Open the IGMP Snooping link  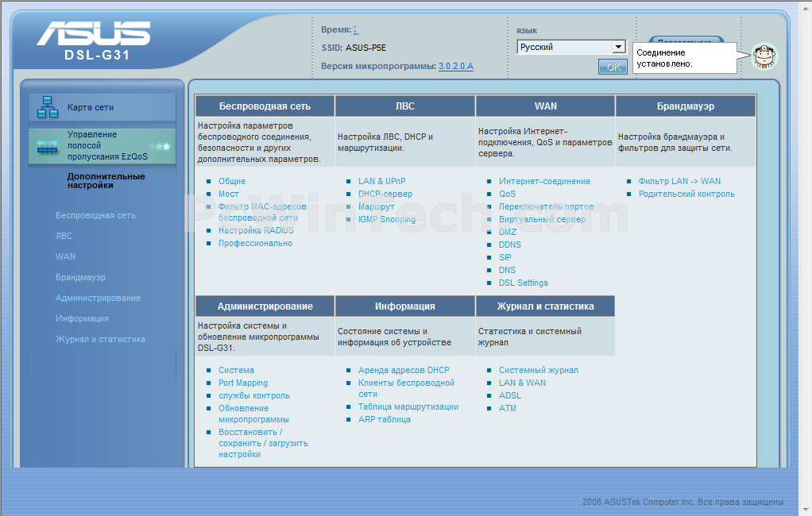[387, 219]
